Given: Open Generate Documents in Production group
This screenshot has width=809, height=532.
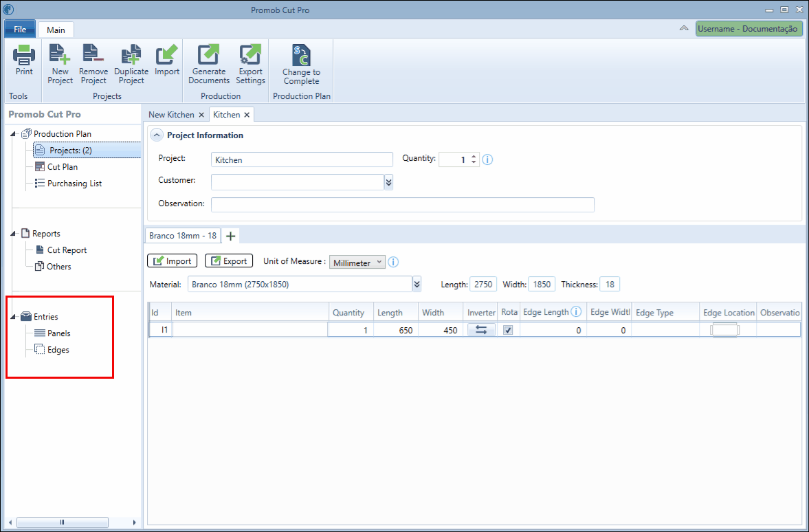Looking at the screenshot, I should (209, 64).
